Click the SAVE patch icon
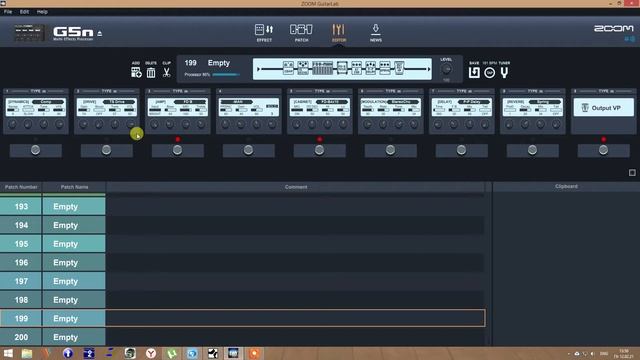 point(474,73)
